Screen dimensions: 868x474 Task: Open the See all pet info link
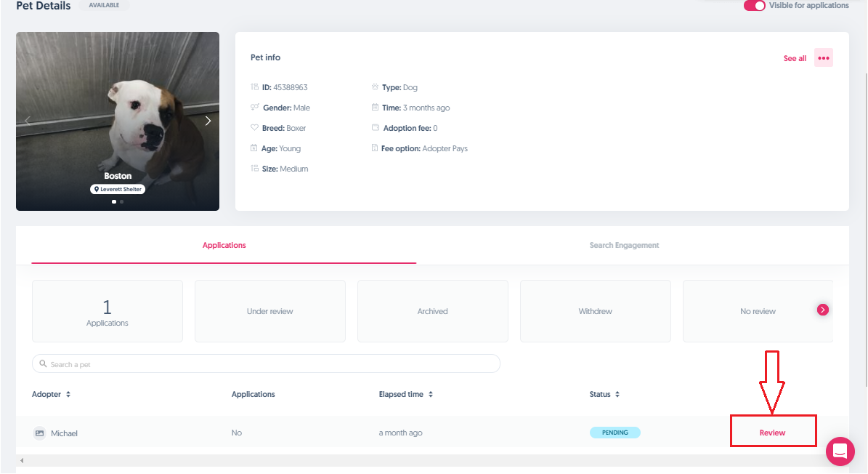795,58
